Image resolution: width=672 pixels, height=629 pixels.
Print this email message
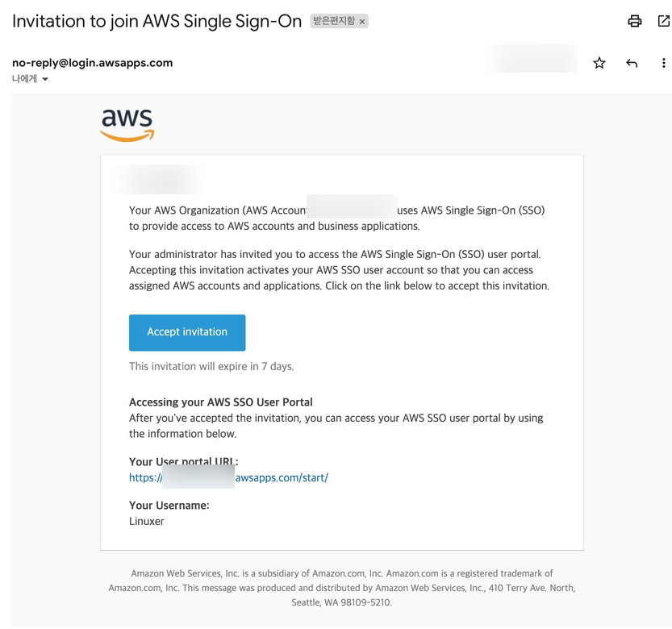click(x=635, y=22)
